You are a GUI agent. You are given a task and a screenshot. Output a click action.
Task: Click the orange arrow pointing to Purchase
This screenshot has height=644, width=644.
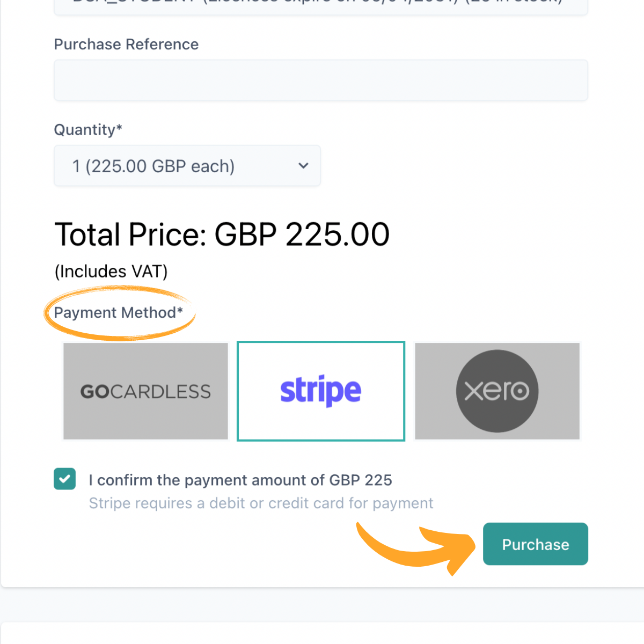[416, 547]
